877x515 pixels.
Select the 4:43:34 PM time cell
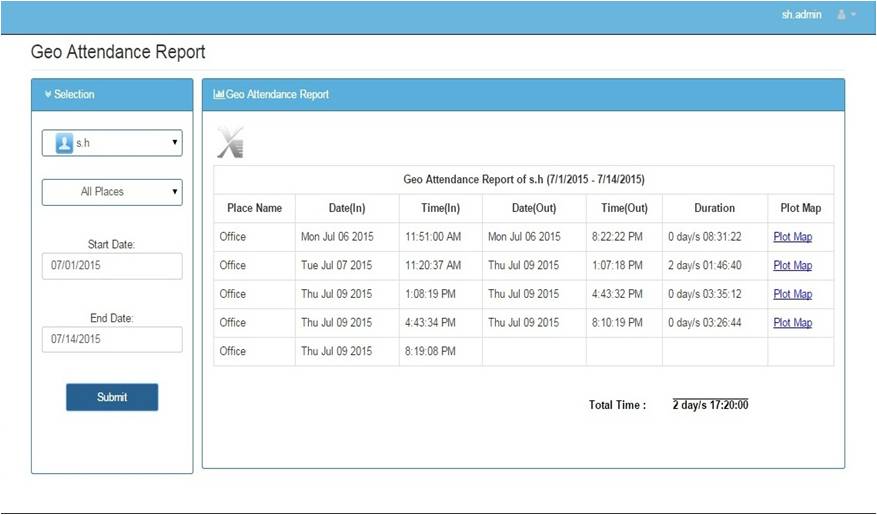[441, 323]
